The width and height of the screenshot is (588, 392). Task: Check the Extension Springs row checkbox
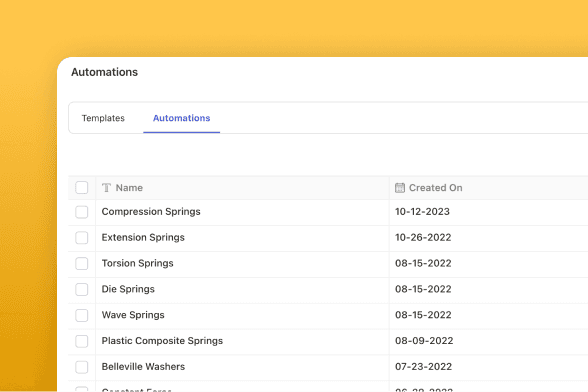(82, 237)
